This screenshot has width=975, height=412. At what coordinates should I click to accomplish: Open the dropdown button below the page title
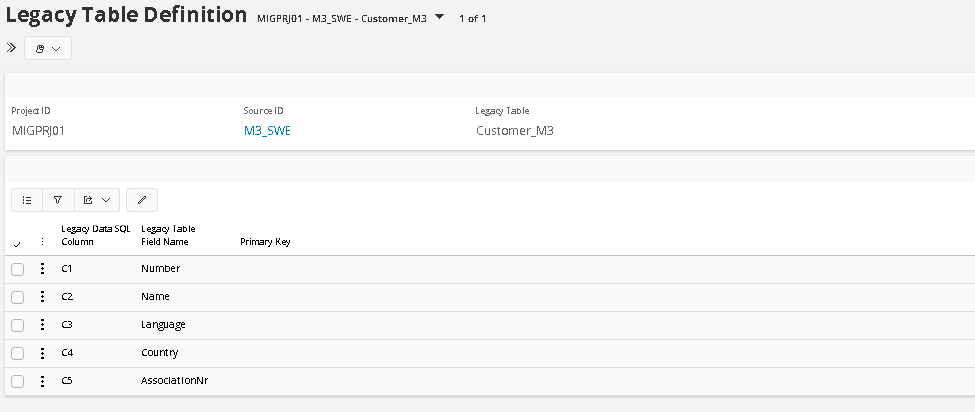[47, 48]
